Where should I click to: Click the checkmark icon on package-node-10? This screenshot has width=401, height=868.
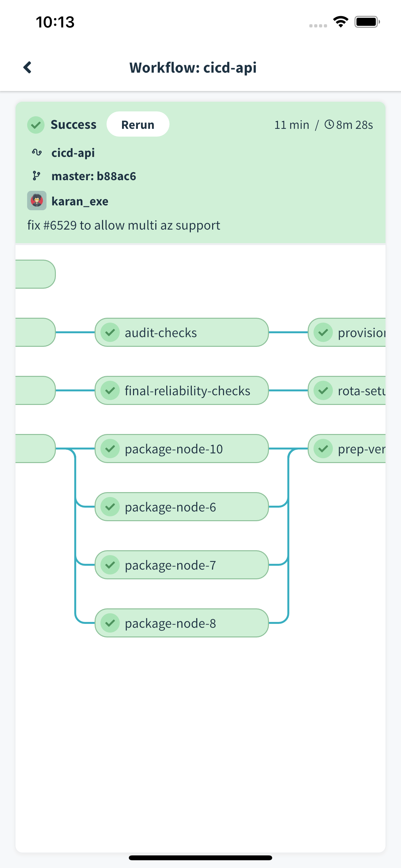(x=110, y=449)
